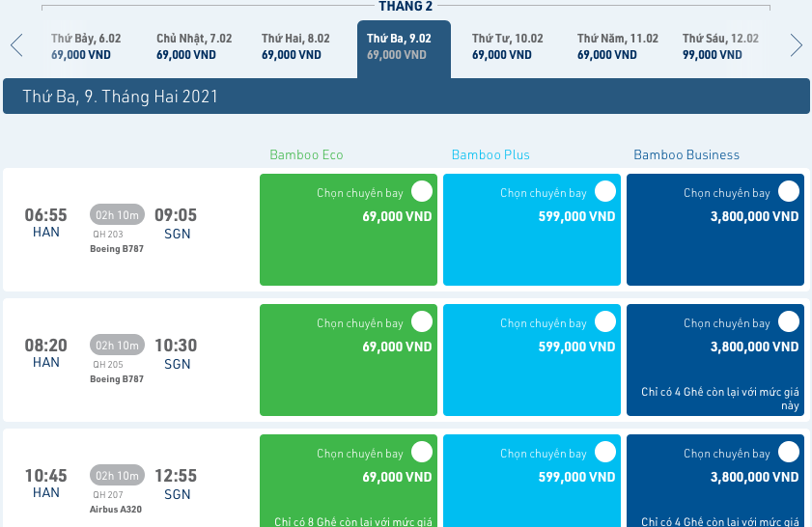812x527 pixels.
Task: Click the 02h 10m duration badge for QH 205
Action: point(117,345)
